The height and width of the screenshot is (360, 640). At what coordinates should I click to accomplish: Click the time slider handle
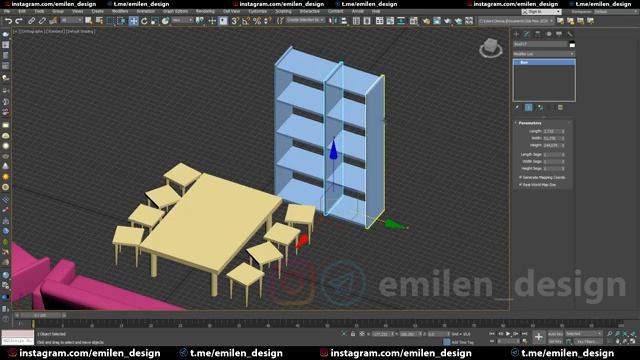tap(40, 316)
